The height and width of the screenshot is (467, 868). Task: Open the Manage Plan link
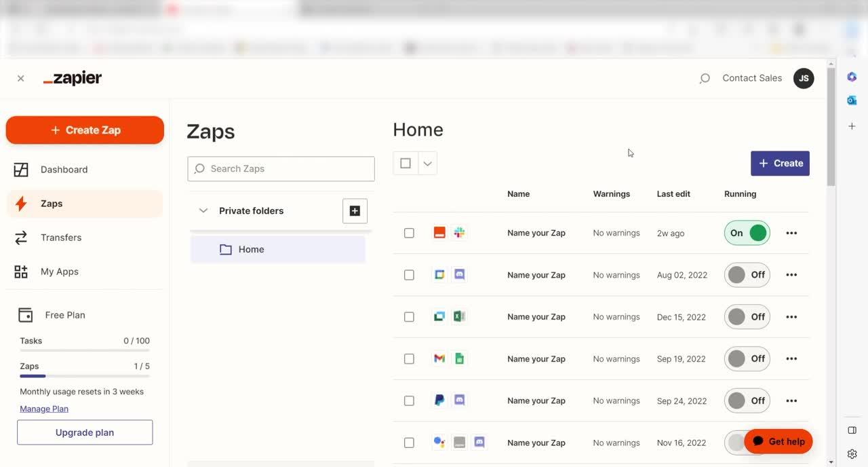(43, 408)
